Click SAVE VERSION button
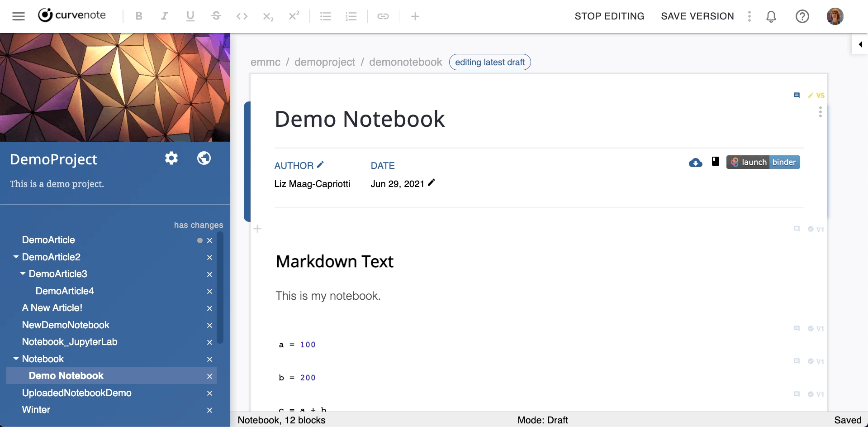 pyautogui.click(x=697, y=16)
